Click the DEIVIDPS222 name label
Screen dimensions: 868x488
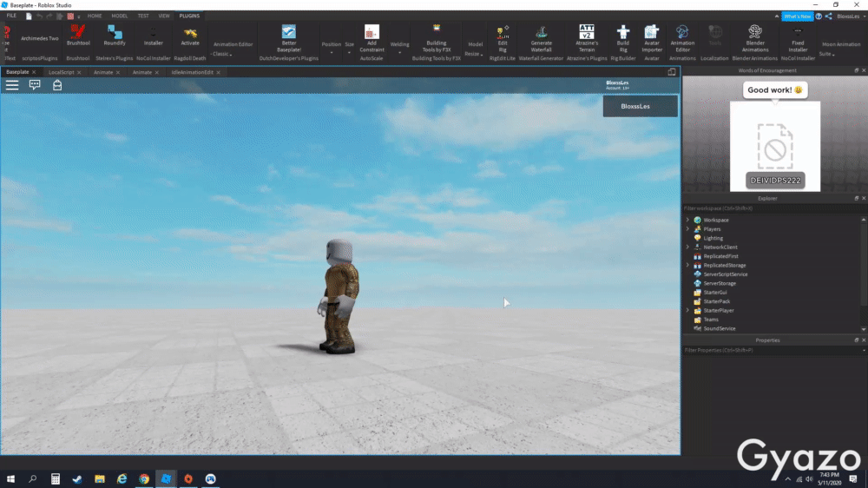pyautogui.click(x=775, y=181)
